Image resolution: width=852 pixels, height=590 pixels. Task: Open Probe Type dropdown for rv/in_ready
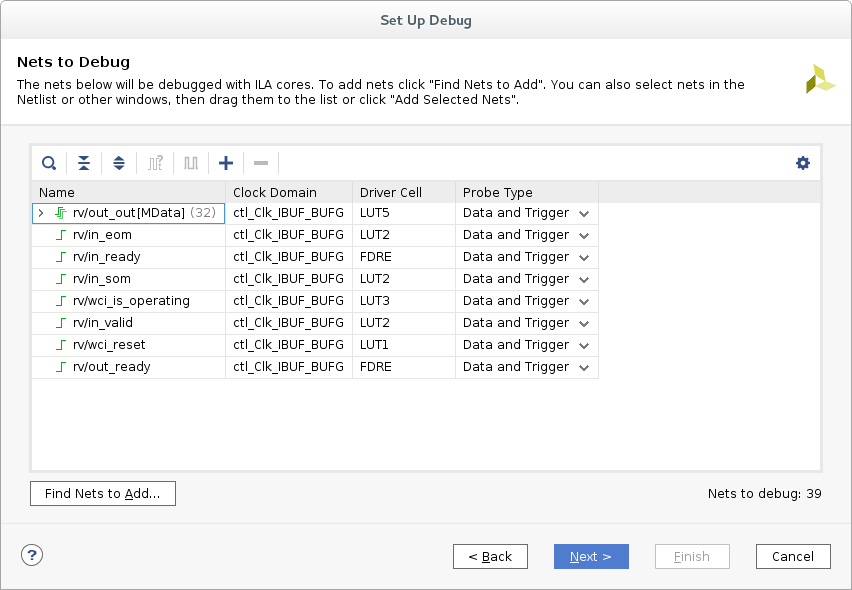[x=584, y=258]
